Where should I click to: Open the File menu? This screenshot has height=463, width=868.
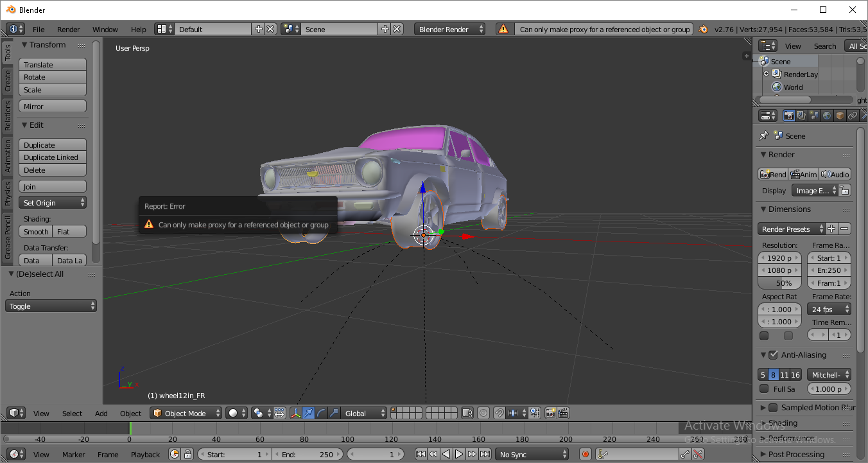(x=39, y=30)
